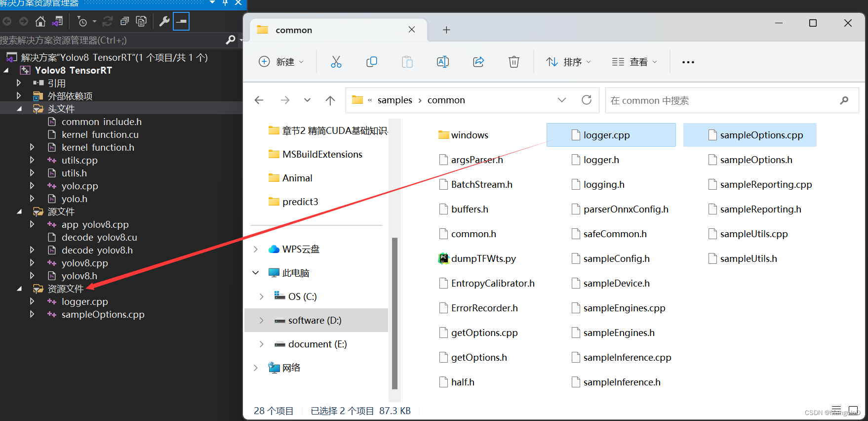Select the sampleInference.cpp file
Screen dimensions: 868x421
pos(621,357)
